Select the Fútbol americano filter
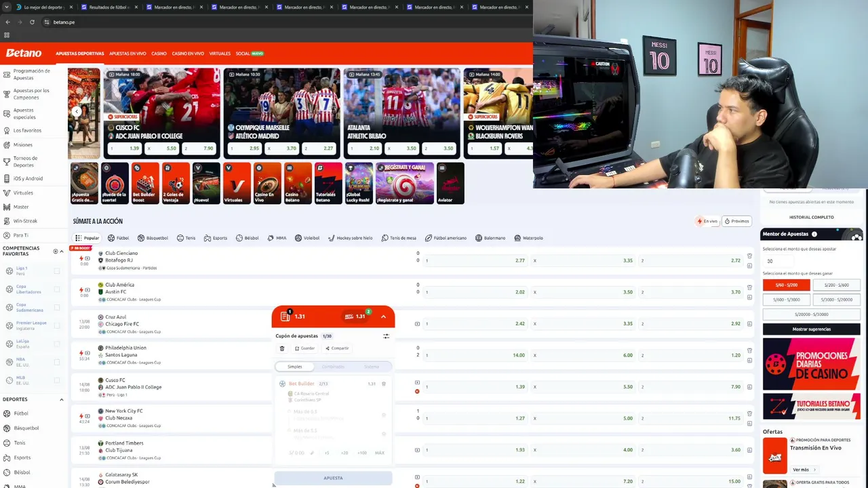Image resolution: width=868 pixels, height=488 pixels. point(446,238)
